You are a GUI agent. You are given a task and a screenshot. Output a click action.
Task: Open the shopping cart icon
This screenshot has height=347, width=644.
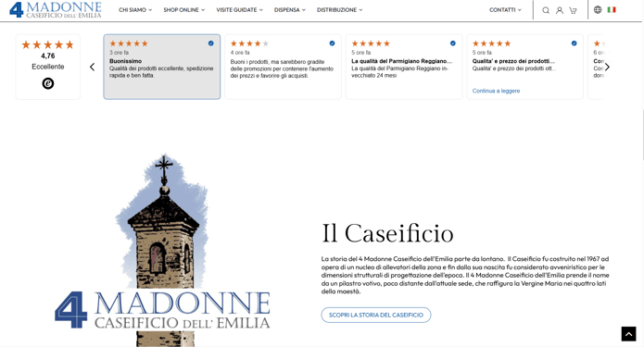pos(573,10)
